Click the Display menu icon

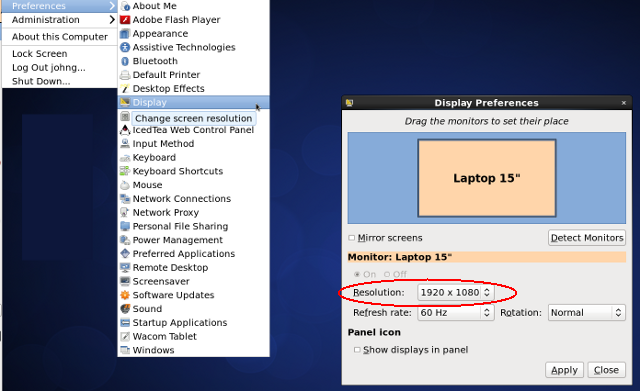pos(125,102)
